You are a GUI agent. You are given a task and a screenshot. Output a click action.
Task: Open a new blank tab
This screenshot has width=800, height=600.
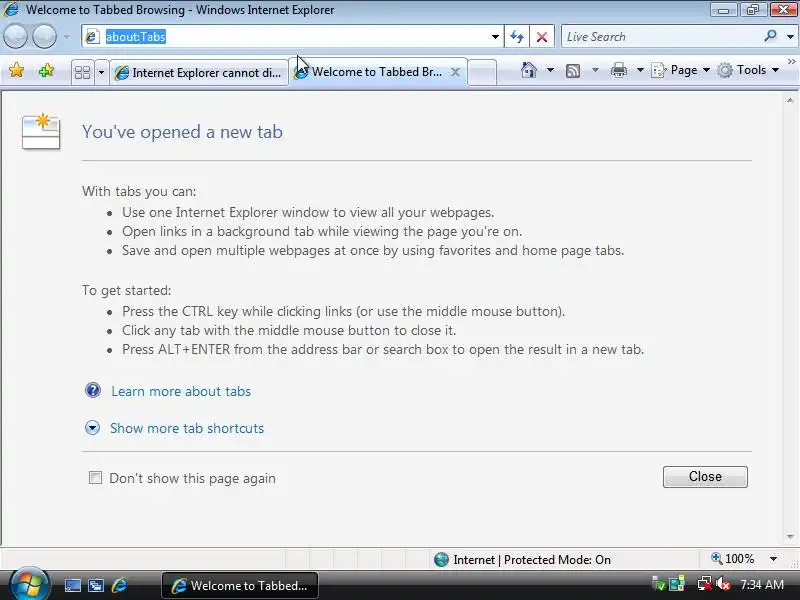click(x=482, y=72)
